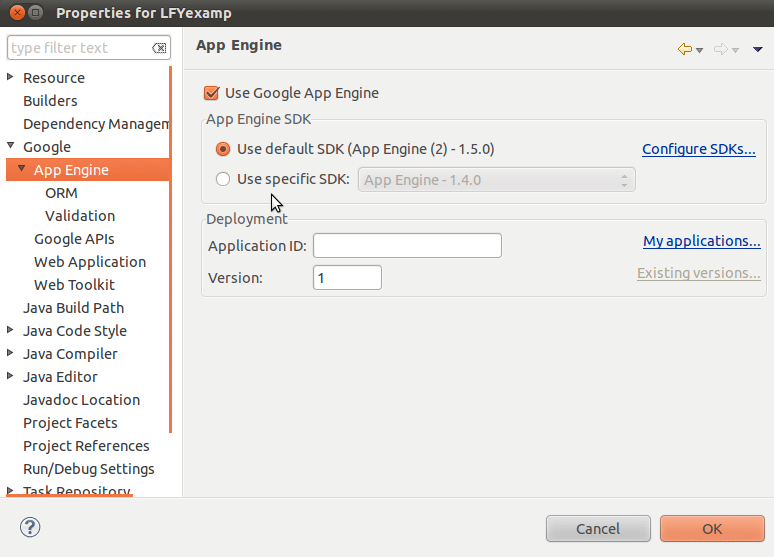Collapse the Google tree node
Image resolution: width=774 pixels, height=557 pixels.
(11, 146)
